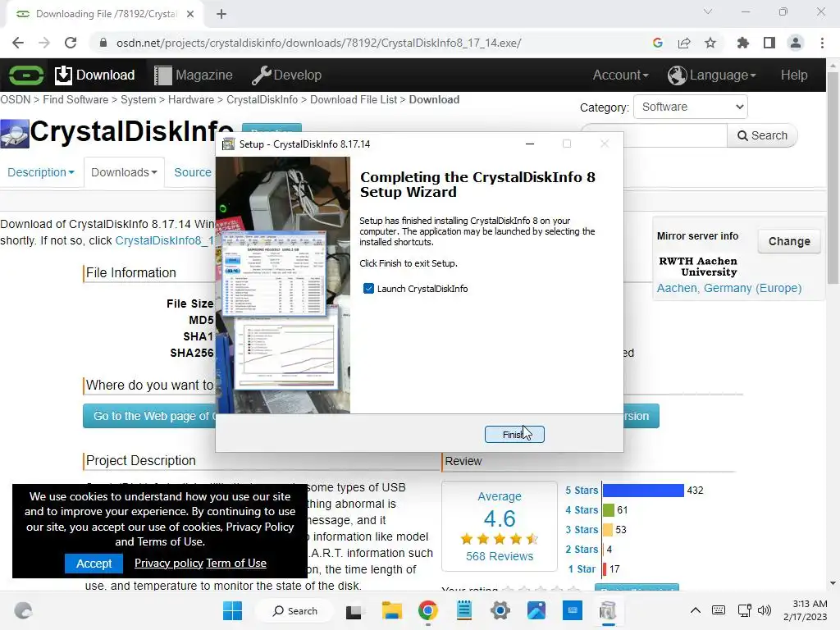Viewport: 840px width, 630px height.
Task: Open the Windows Start menu
Action: (232, 610)
